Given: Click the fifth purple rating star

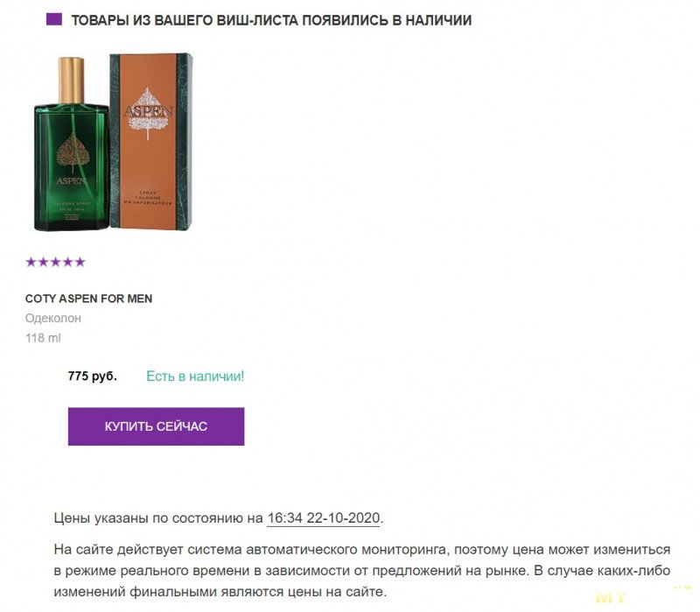Looking at the screenshot, I should pyautogui.click(x=80, y=262).
